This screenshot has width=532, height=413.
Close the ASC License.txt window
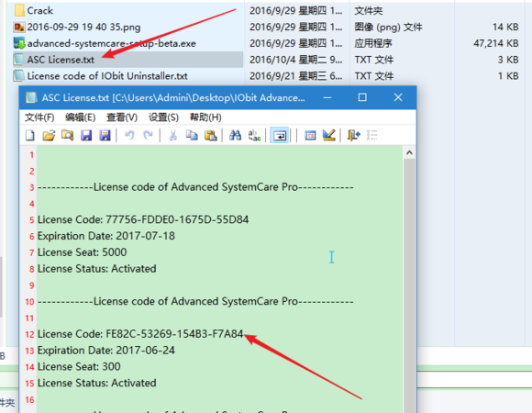[x=398, y=97]
